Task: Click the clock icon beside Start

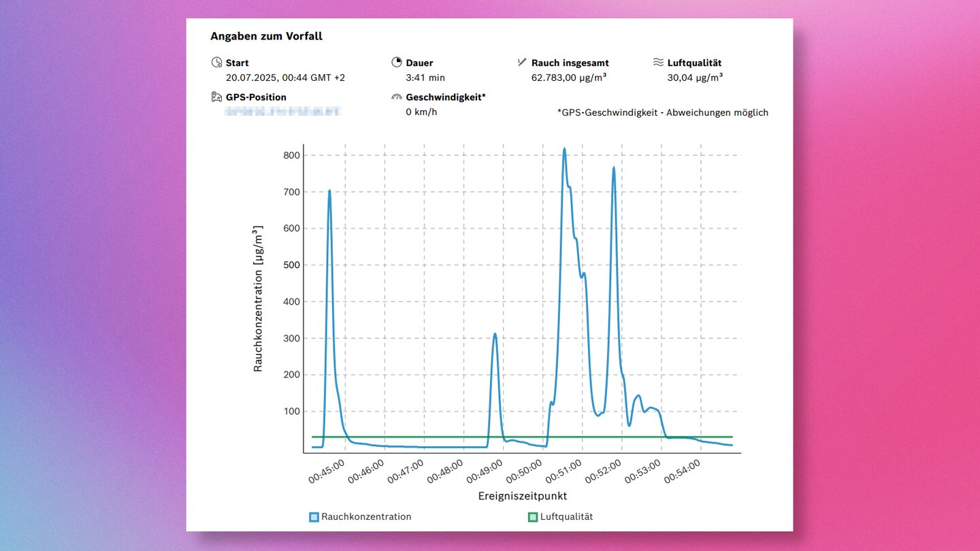Action: point(216,63)
